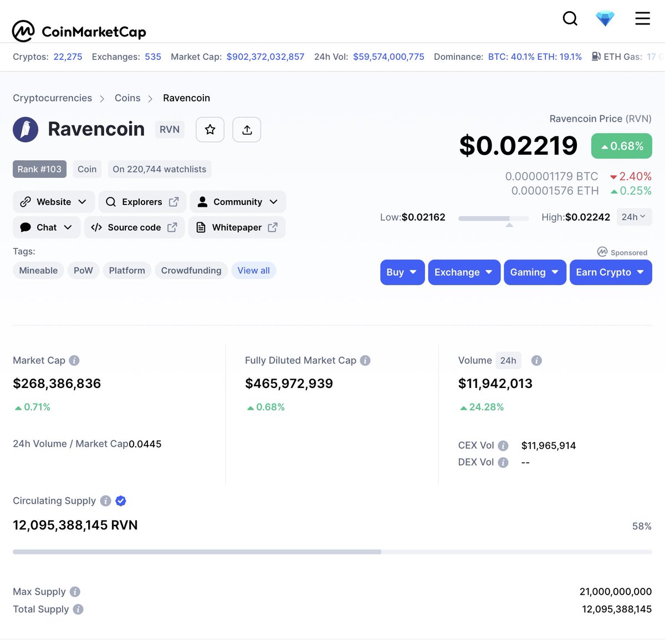Click the $0.02219 price text
The image size is (665, 644).
click(x=518, y=146)
